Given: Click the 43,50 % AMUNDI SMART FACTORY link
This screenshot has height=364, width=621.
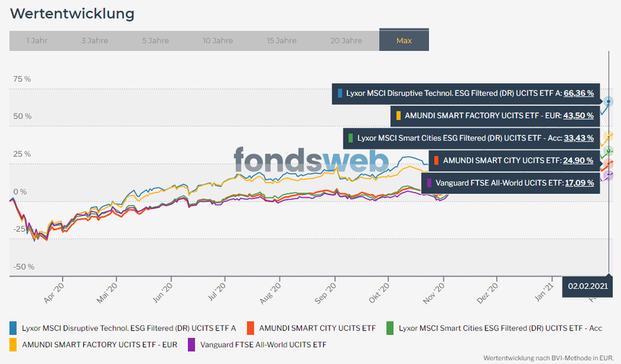Looking at the screenshot, I should (578, 116).
